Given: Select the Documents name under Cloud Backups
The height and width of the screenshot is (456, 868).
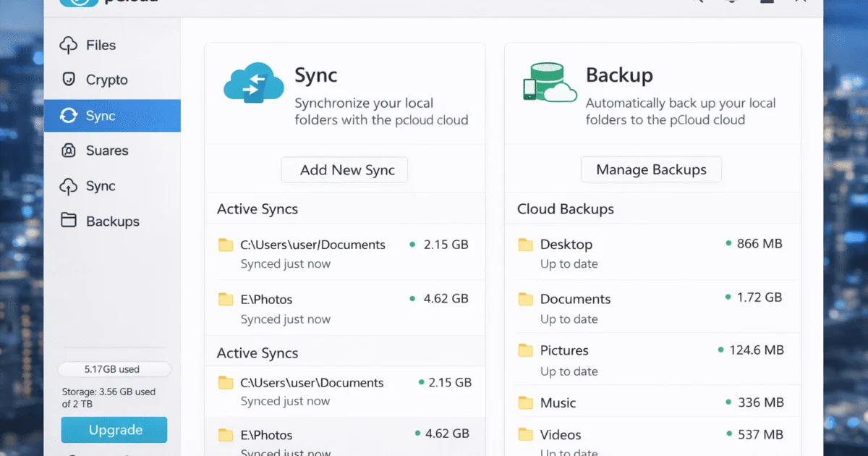Looking at the screenshot, I should (575, 299).
